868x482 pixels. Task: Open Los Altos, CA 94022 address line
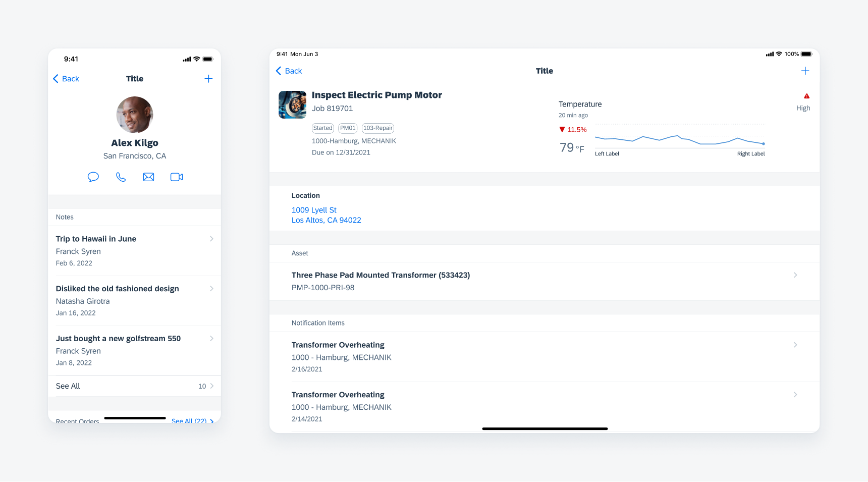pyautogui.click(x=327, y=220)
